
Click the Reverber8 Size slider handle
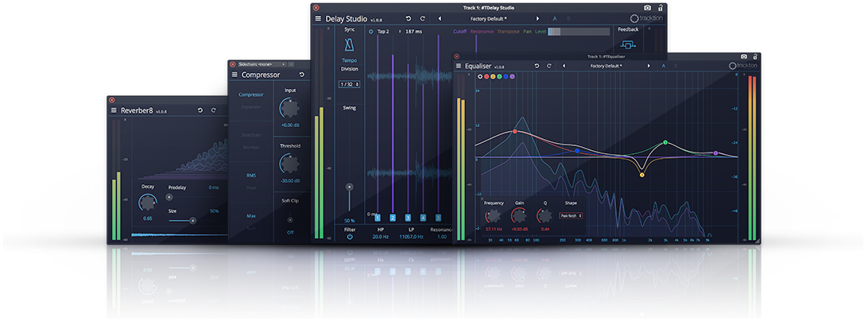[192, 221]
